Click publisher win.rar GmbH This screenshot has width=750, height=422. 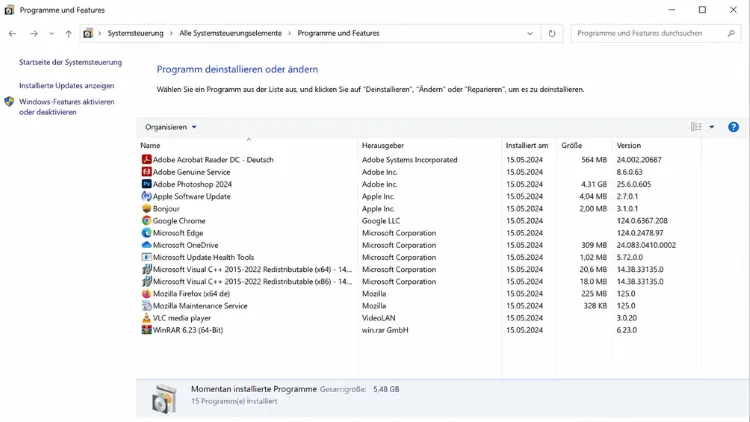[385, 330]
